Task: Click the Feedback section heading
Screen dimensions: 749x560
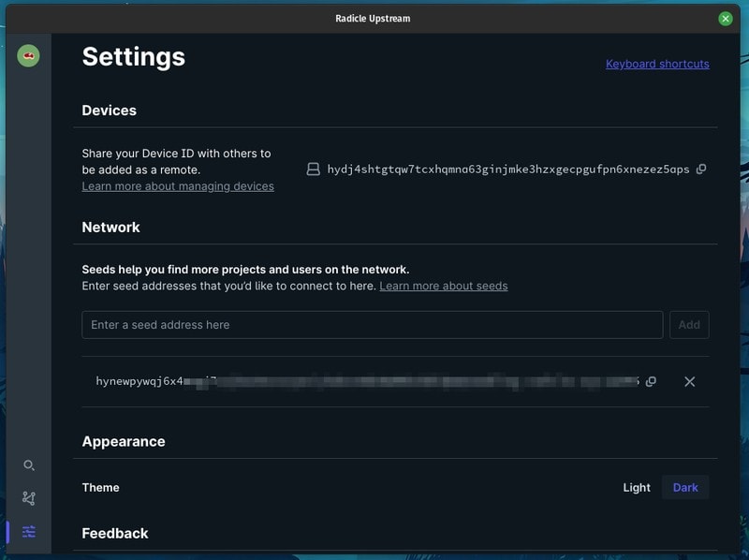Action: [114, 533]
